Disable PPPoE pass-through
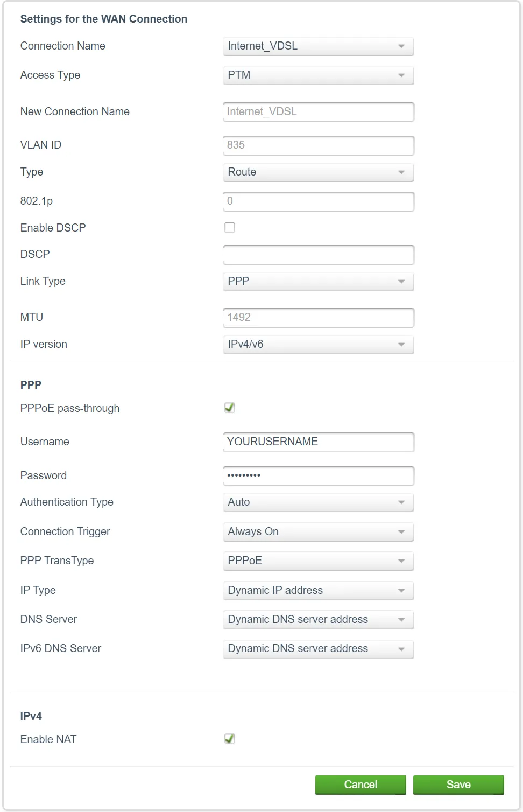Screen dimensions: 523x812 pos(230,408)
